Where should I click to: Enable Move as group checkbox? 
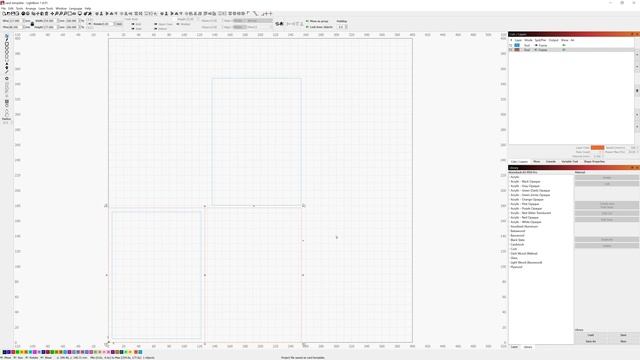coord(307,21)
